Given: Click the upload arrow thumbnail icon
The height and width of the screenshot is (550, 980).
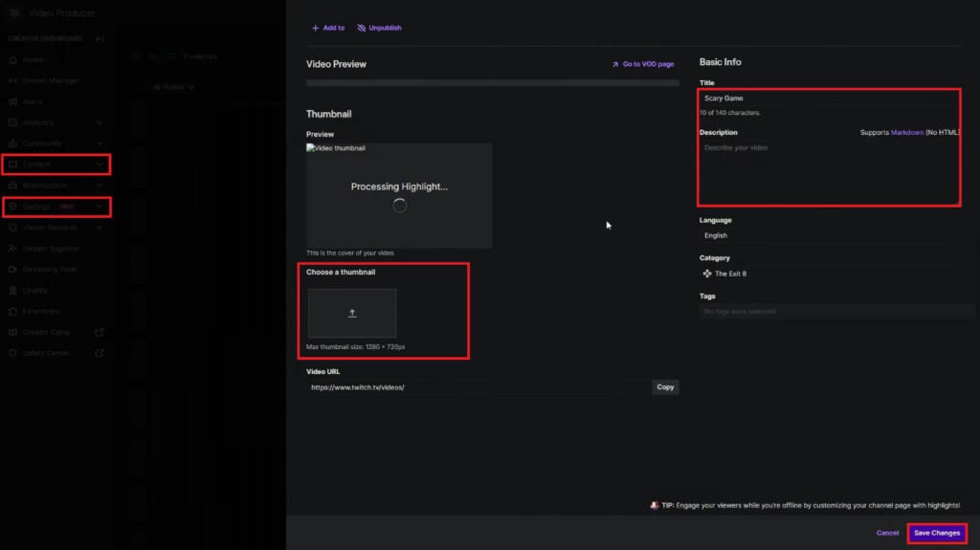Looking at the screenshot, I should 352,313.
